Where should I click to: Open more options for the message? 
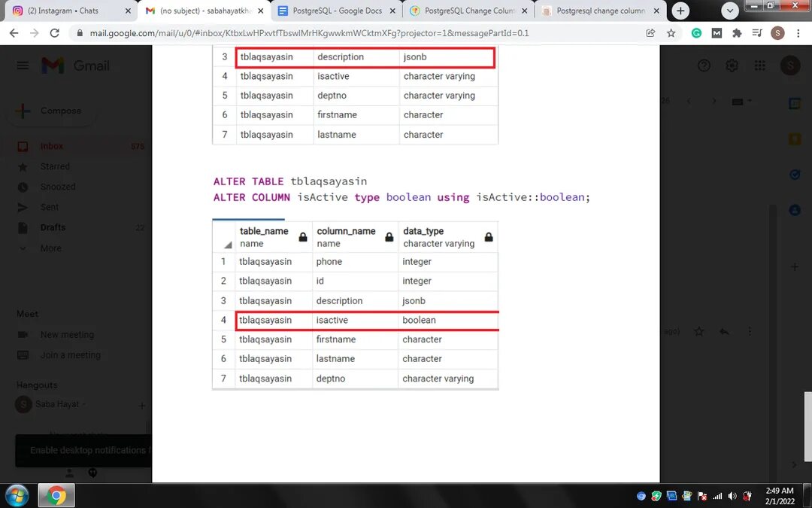[x=750, y=331]
